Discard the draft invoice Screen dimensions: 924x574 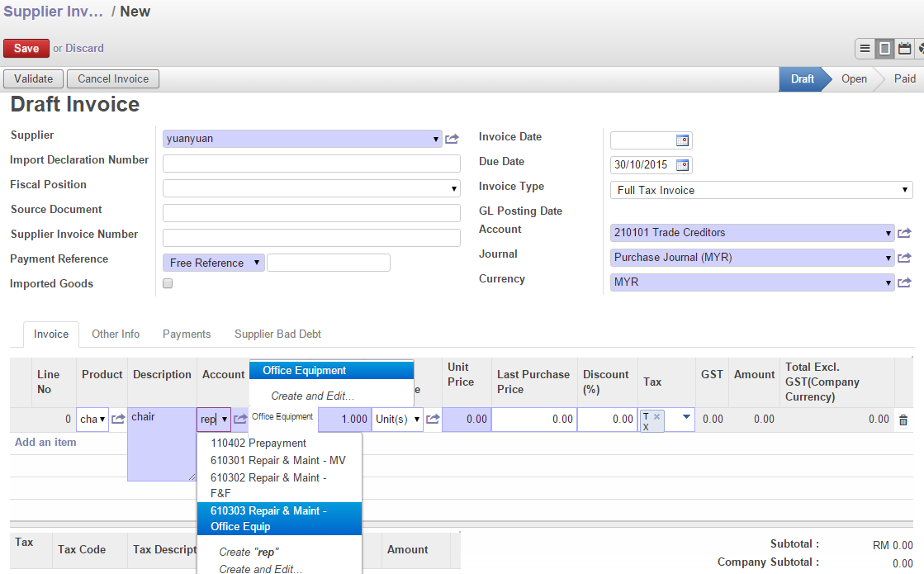point(84,48)
